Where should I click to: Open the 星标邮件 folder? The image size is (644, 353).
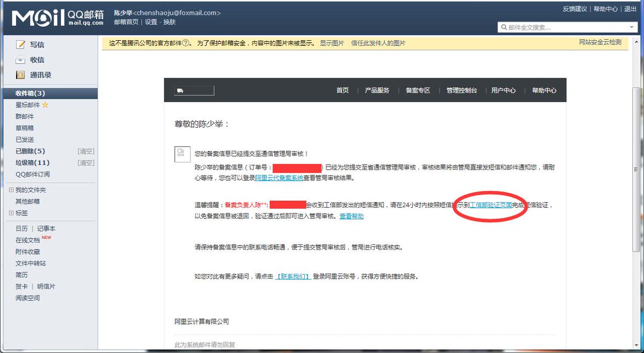point(28,105)
